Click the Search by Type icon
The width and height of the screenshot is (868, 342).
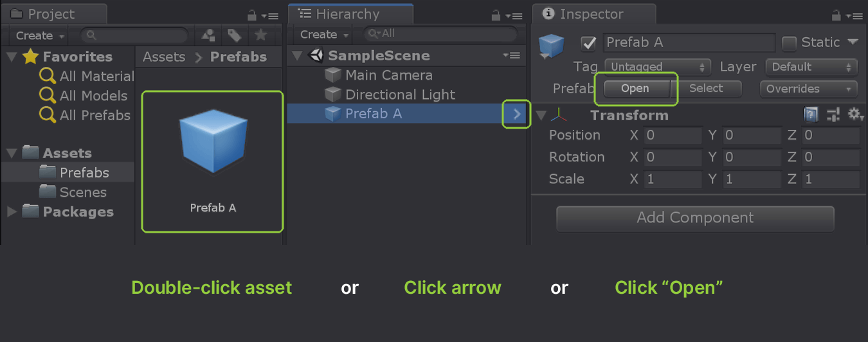208,35
